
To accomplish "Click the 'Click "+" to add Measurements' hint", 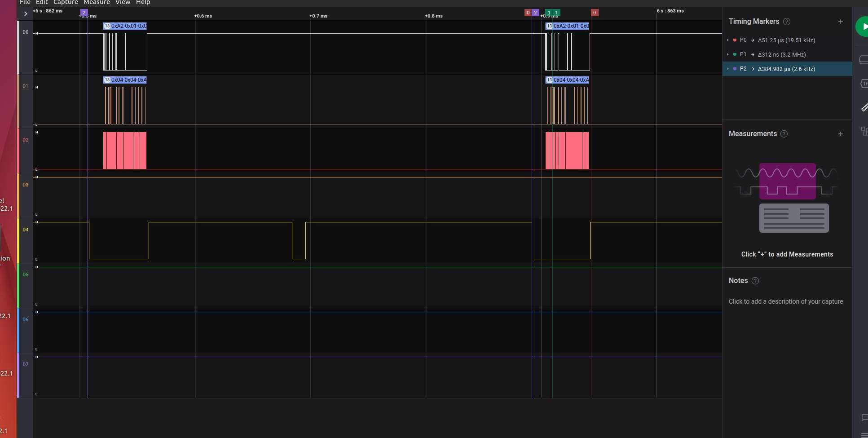I will [787, 254].
